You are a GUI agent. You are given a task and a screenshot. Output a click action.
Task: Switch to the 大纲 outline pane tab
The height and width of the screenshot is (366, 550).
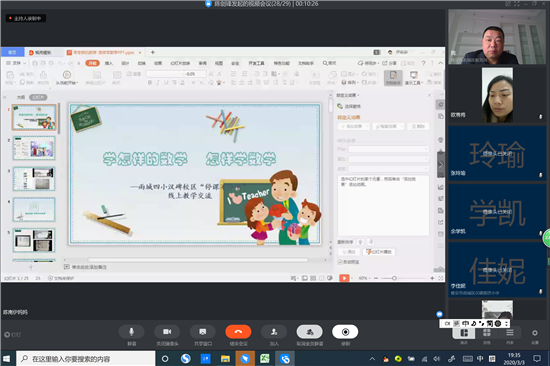click(x=21, y=97)
